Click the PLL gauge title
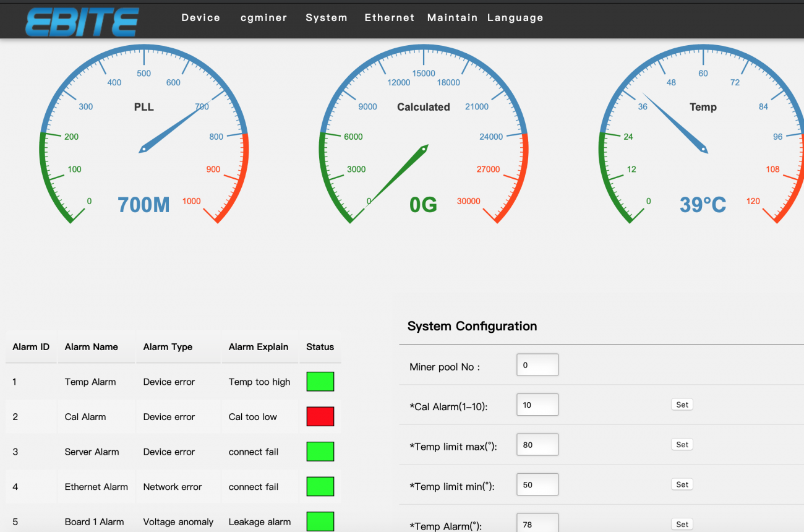This screenshot has height=532, width=804. click(x=143, y=107)
